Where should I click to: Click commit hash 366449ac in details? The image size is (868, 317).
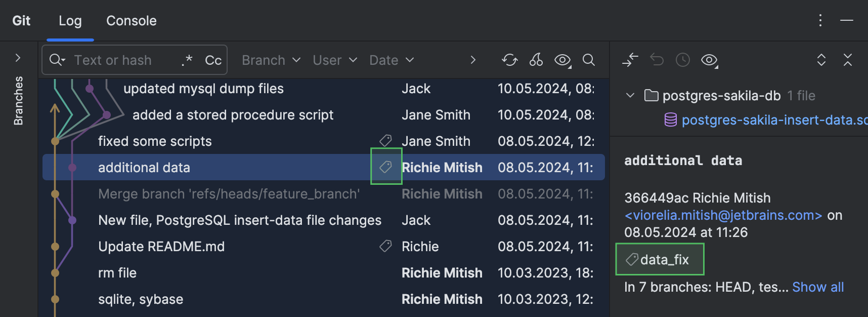click(x=658, y=198)
